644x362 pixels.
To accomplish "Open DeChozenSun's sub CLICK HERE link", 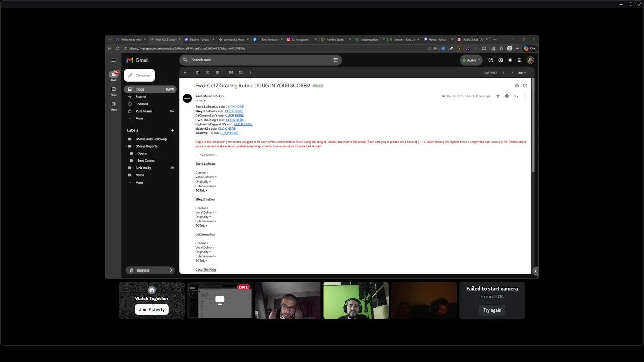I will coord(234,116).
